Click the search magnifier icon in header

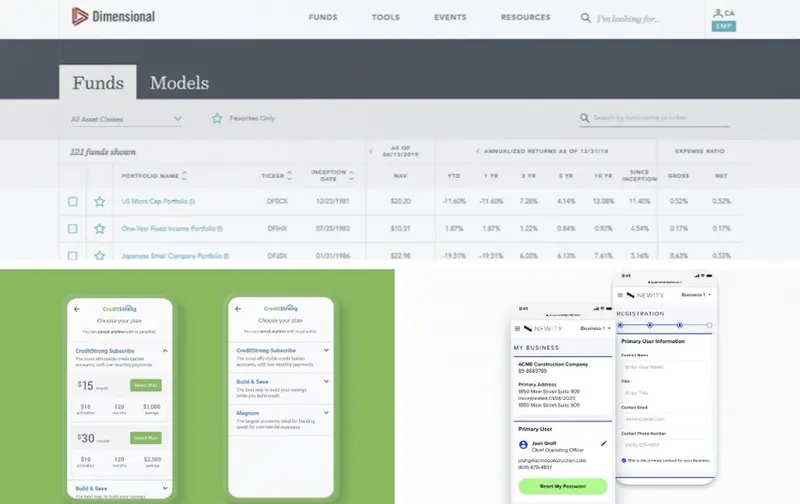coord(585,18)
